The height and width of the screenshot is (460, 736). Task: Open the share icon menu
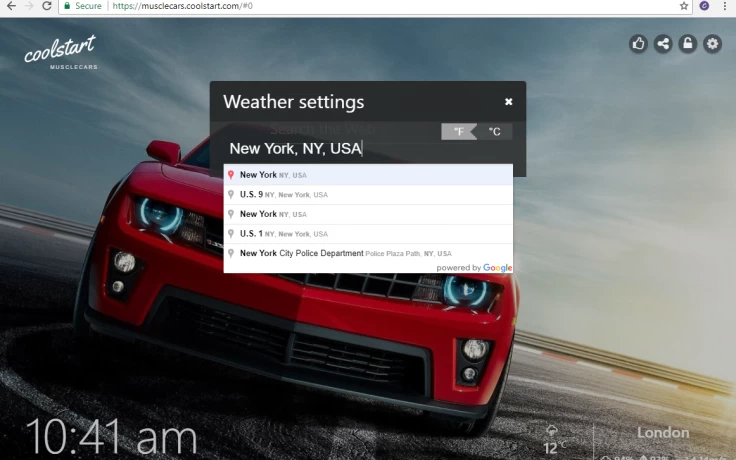tap(663, 43)
